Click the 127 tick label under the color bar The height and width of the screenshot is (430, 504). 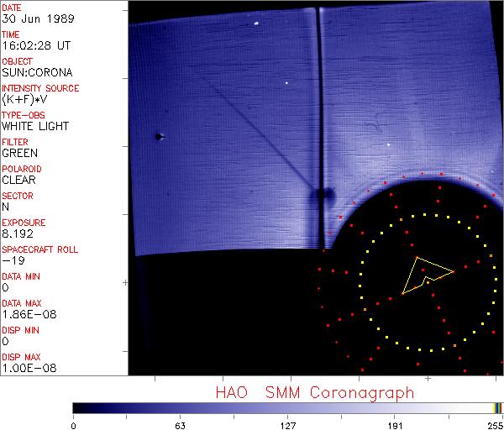288,424
